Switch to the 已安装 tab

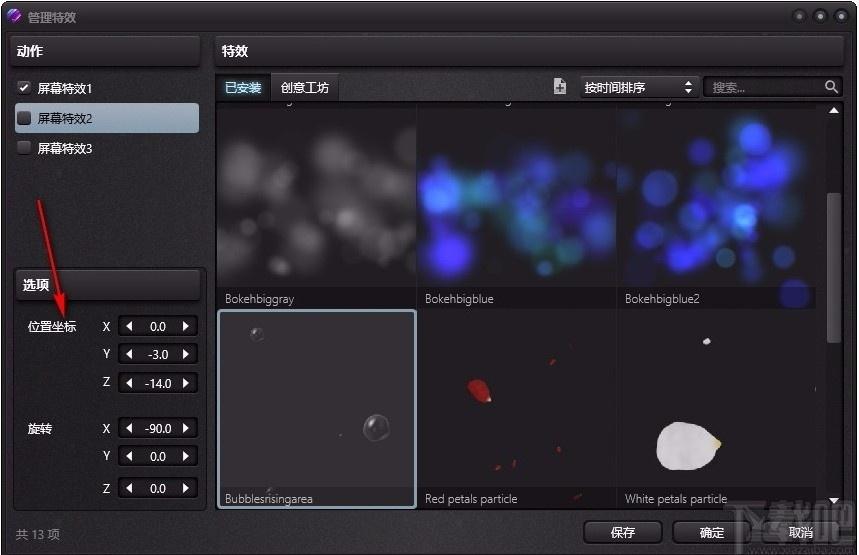[x=243, y=88]
